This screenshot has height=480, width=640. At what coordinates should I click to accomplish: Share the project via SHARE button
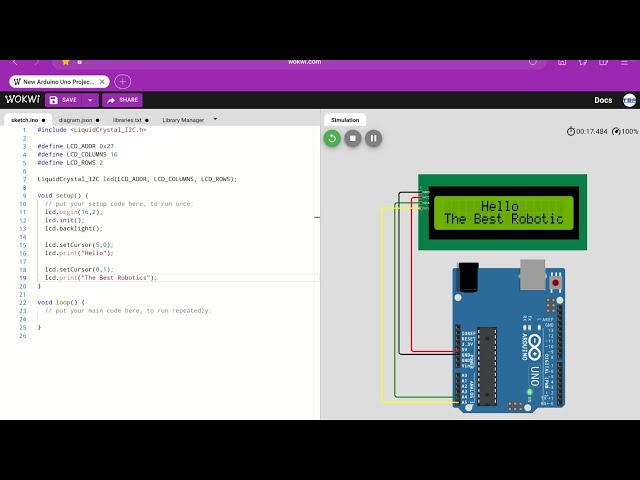(x=122, y=100)
